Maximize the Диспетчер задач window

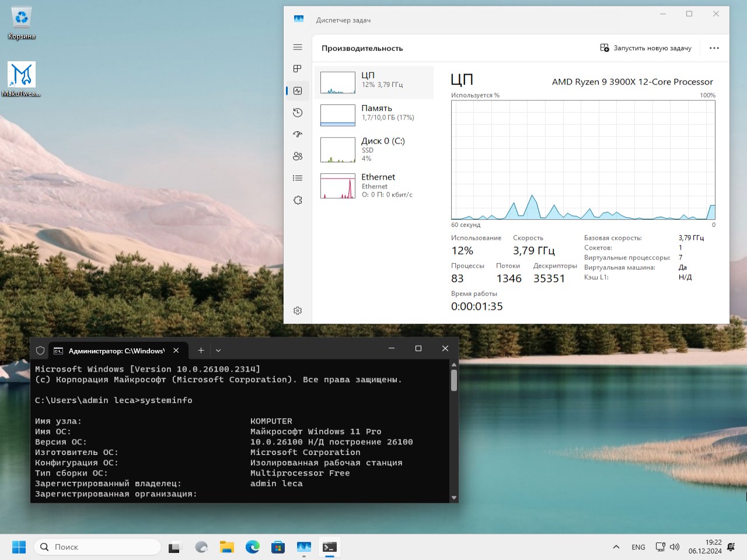(689, 14)
